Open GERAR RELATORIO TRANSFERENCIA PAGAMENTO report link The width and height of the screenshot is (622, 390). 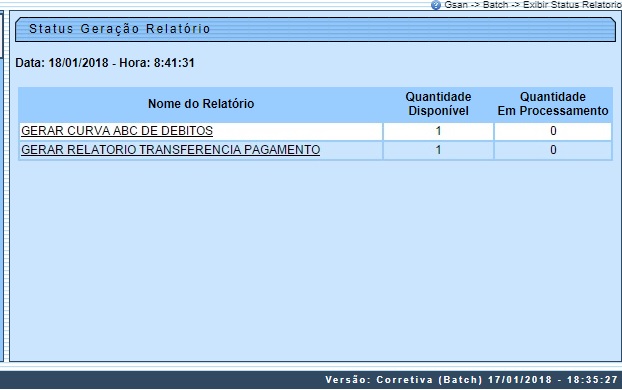(171, 150)
